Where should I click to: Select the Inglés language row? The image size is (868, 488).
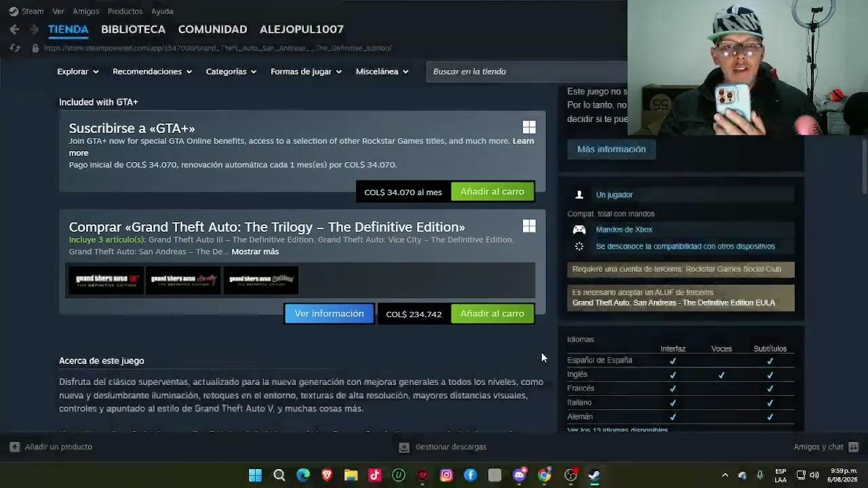(680, 375)
